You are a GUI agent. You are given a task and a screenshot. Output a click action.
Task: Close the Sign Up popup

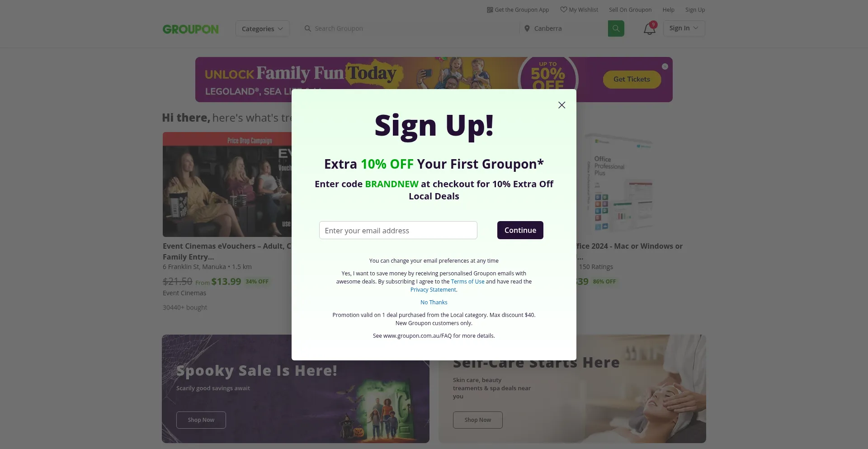(561, 105)
